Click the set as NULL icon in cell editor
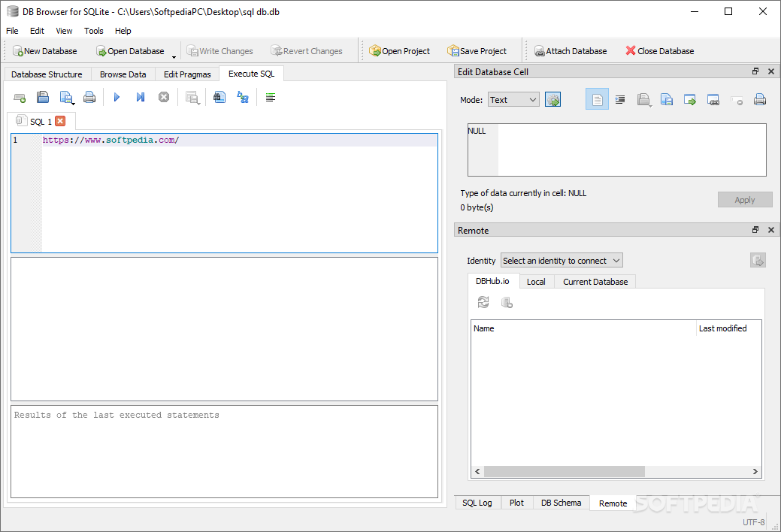This screenshot has height=532, width=781. [737, 101]
